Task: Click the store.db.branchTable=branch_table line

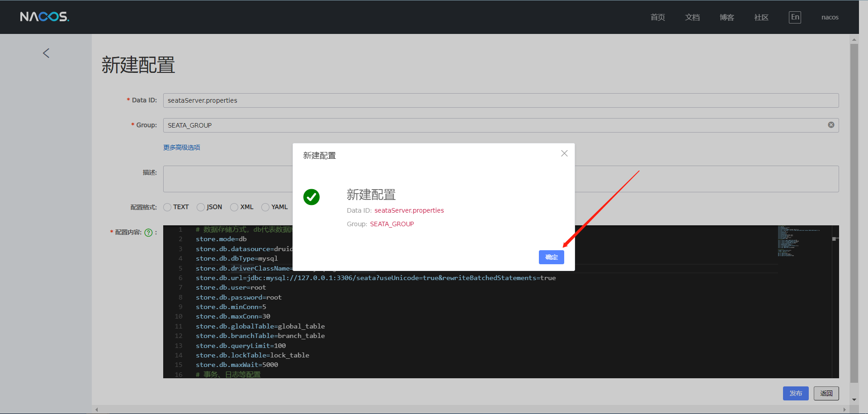Action: coord(260,336)
